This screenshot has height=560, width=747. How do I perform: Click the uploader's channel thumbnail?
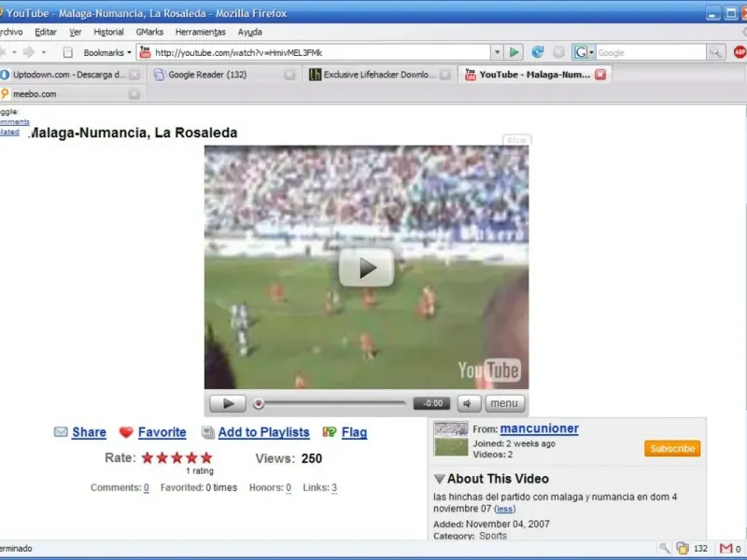451,439
